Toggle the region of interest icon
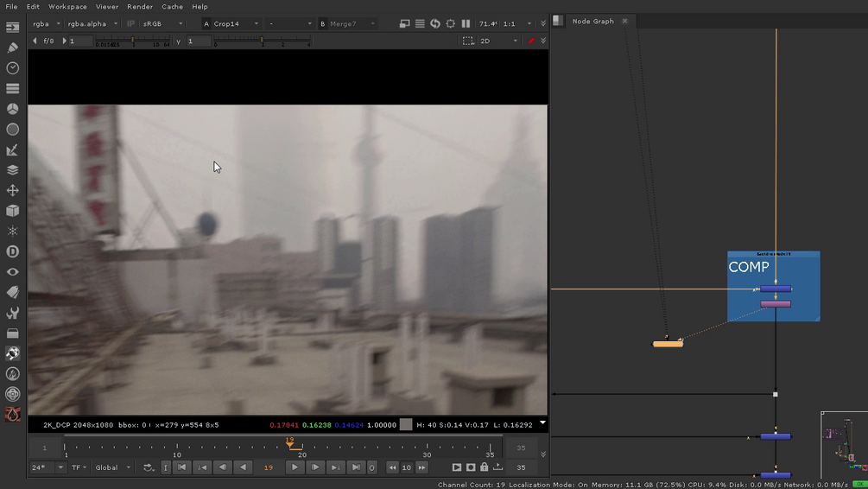This screenshot has height=489, width=868. 451,24
